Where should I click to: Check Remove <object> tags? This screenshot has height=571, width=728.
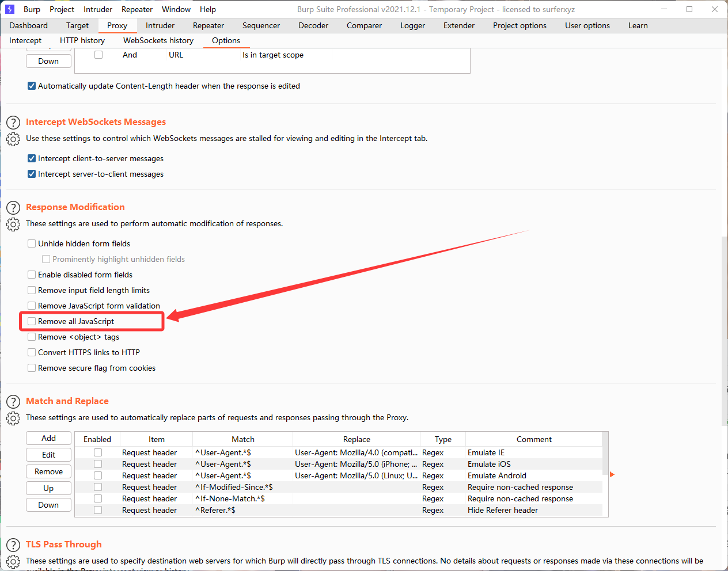(32, 337)
